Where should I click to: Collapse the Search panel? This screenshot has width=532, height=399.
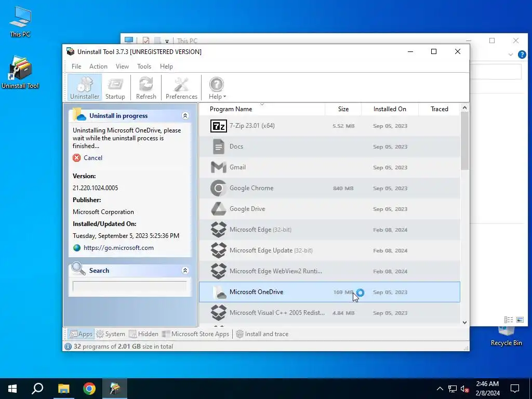point(185,270)
